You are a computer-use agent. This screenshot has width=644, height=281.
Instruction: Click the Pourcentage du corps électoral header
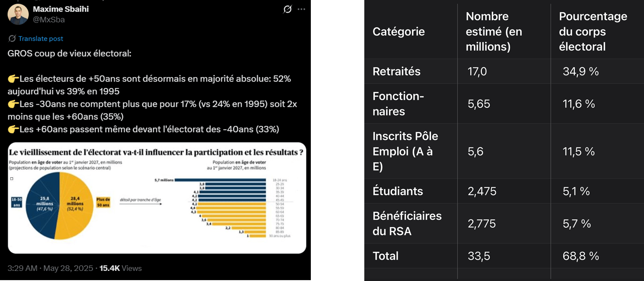(593, 32)
